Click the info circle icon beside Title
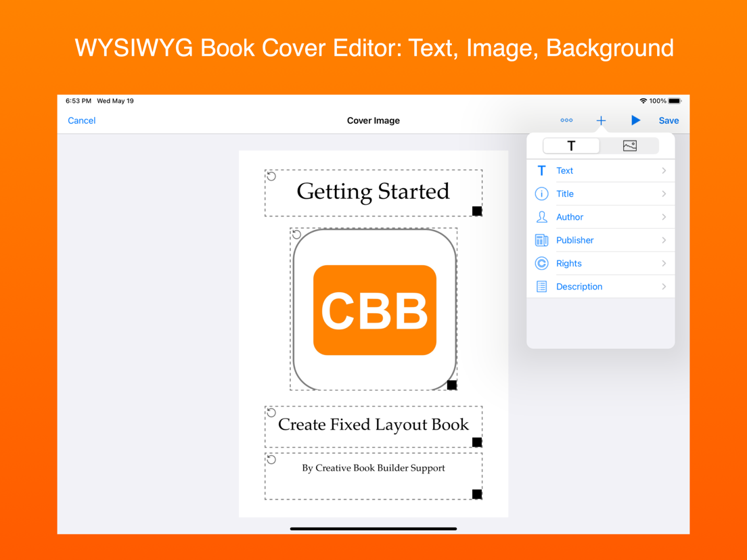Image resolution: width=747 pixels, height=560 pixels. click(542, 194)
